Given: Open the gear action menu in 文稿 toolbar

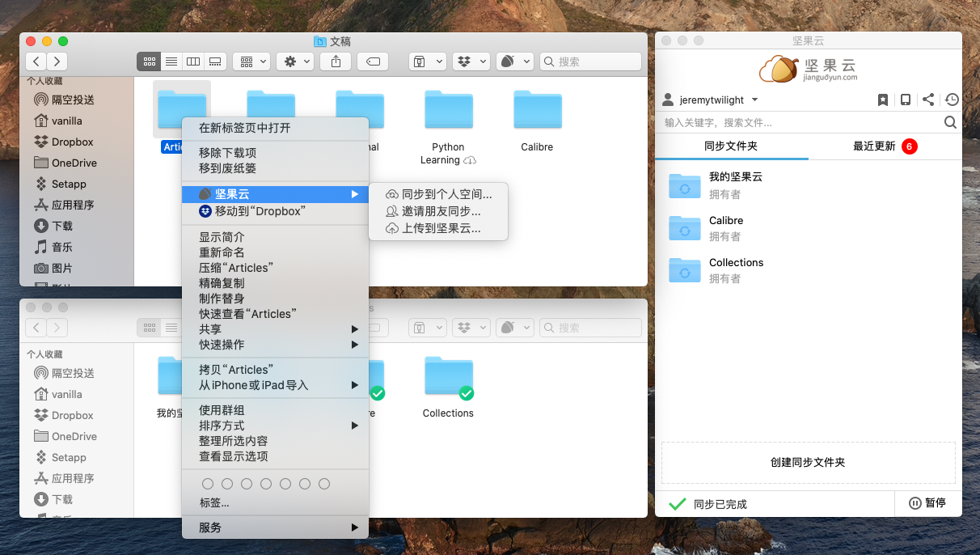Looking at the screenshot, I should tap(295, 61).
